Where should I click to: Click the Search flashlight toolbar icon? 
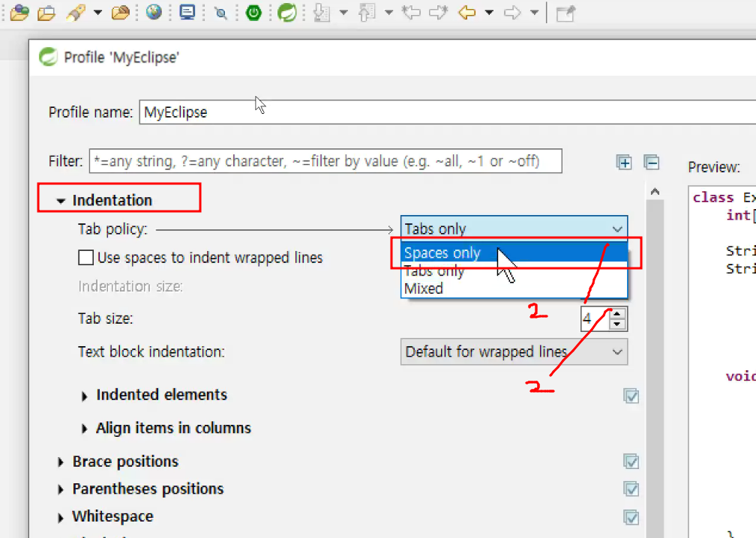coord(76,13)
